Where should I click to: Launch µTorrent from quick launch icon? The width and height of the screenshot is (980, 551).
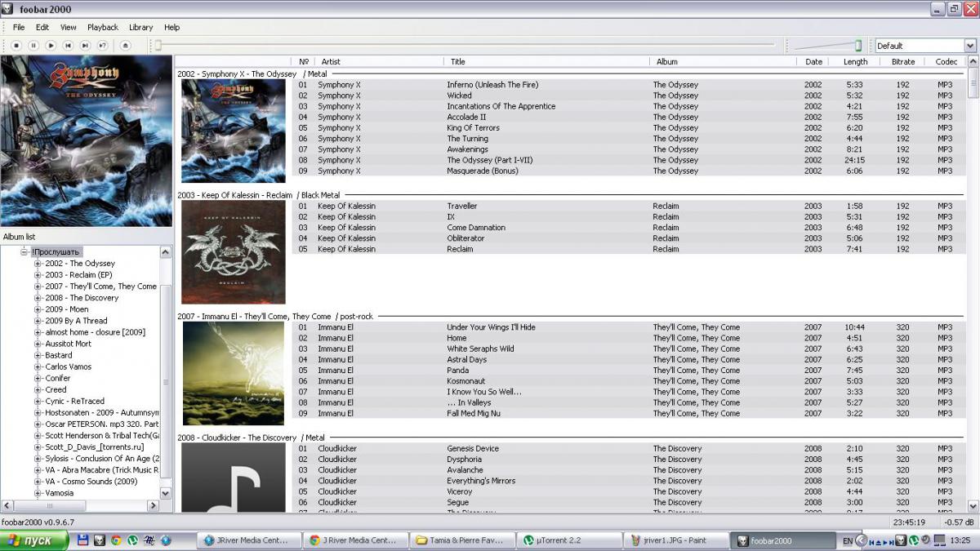133,540
